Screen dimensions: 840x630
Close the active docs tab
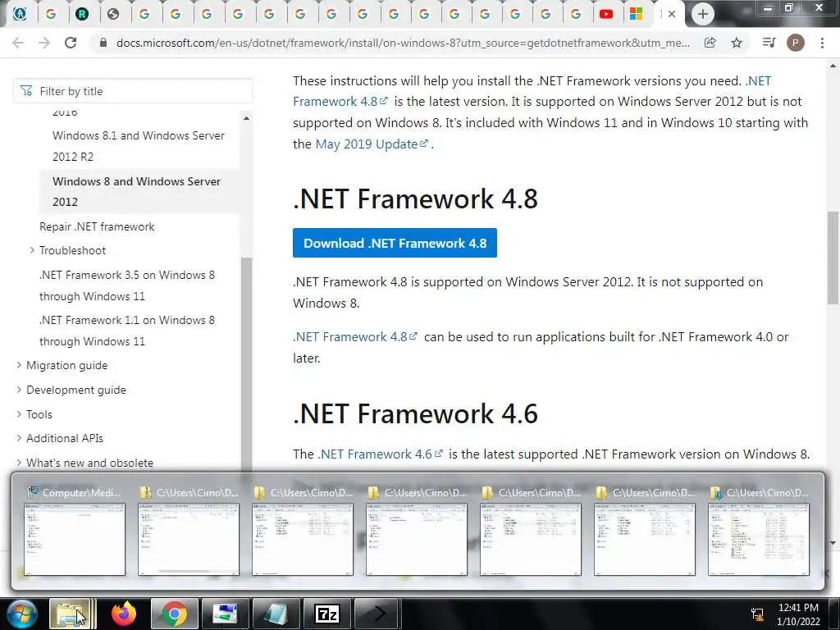[x=672, y=14]
